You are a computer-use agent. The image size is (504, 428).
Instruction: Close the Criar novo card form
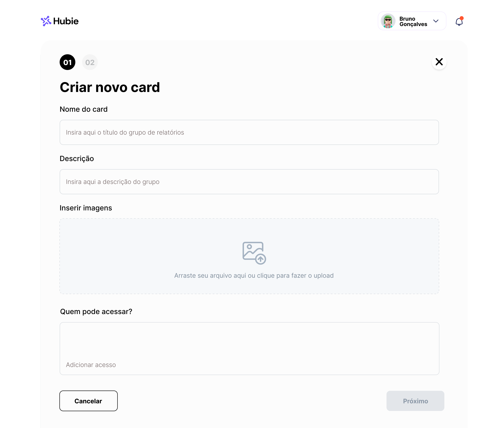click(439, 62)
